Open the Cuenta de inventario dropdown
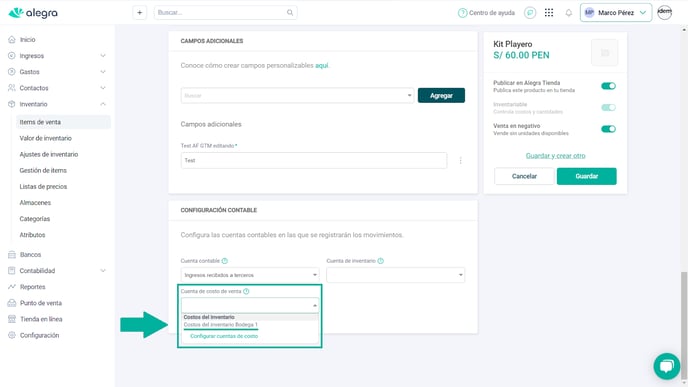 click(395, 275)
